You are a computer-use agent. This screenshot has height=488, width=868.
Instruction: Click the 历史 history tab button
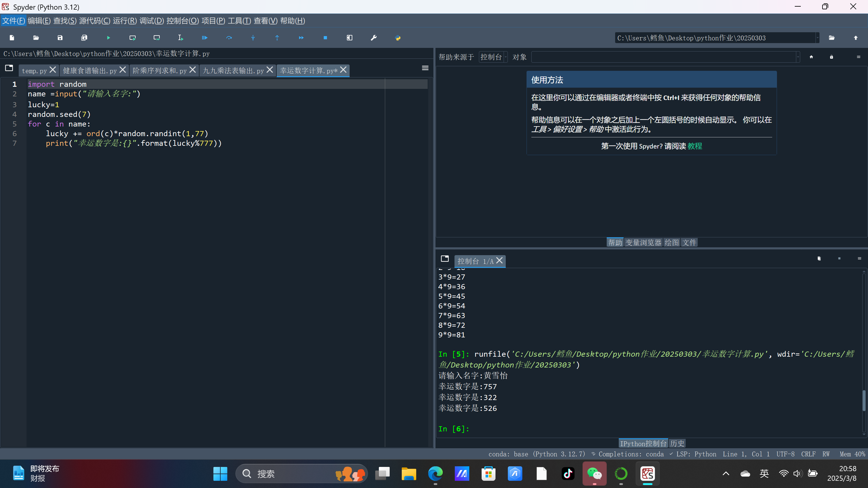tap(677, 443)
